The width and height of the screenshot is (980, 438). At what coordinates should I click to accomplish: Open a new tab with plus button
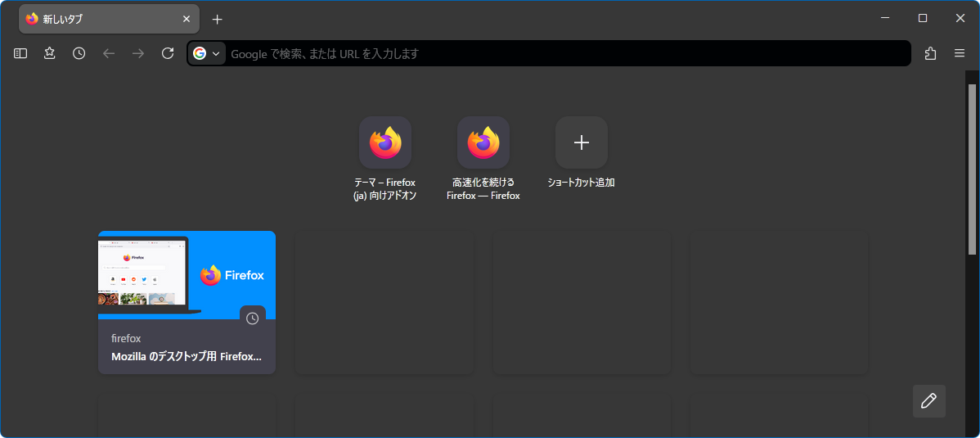point(217,19)
